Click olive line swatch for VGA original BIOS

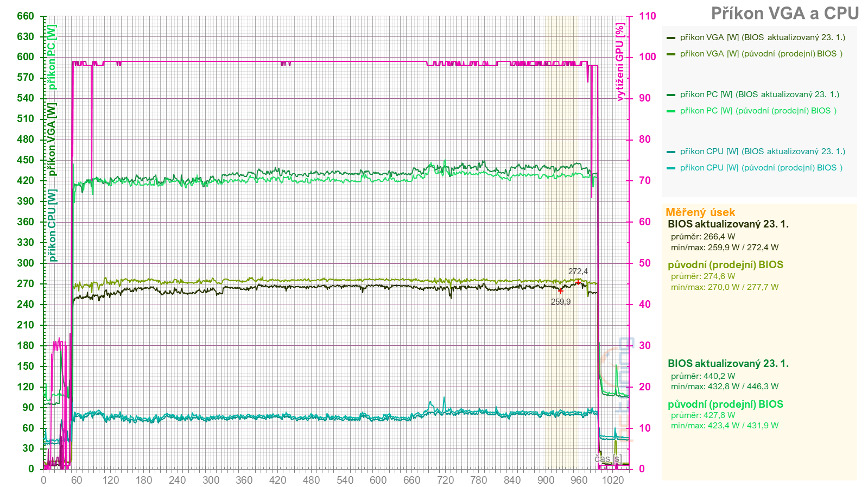click(x=671, y=54)
